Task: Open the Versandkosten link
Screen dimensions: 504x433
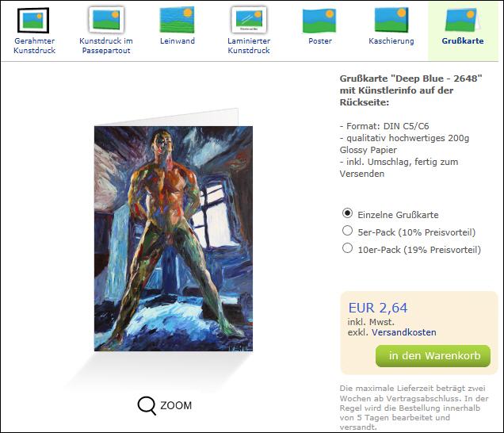Action: point(404,332)
